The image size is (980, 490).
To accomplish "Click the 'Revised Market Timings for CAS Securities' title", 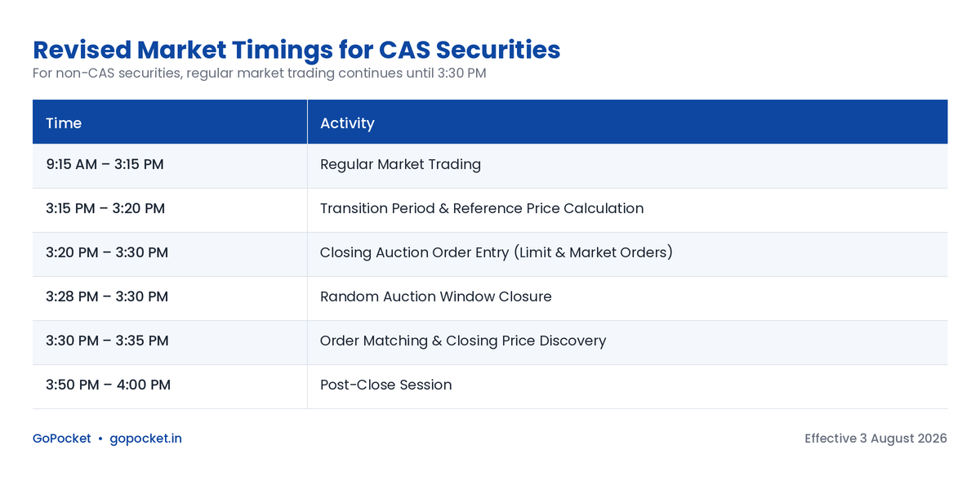I will pos(296,50).
